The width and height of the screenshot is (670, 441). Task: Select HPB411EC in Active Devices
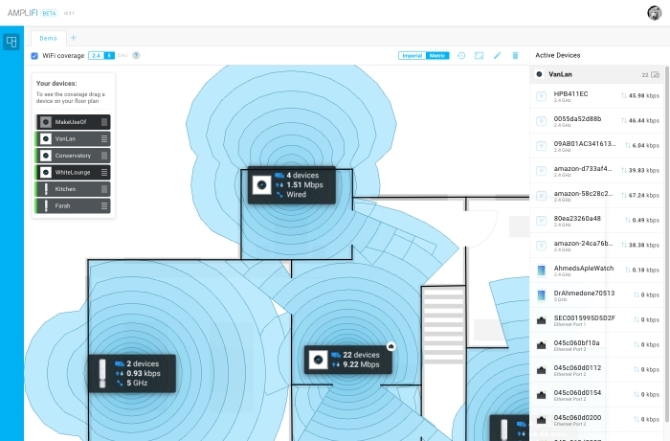[597, 96]
